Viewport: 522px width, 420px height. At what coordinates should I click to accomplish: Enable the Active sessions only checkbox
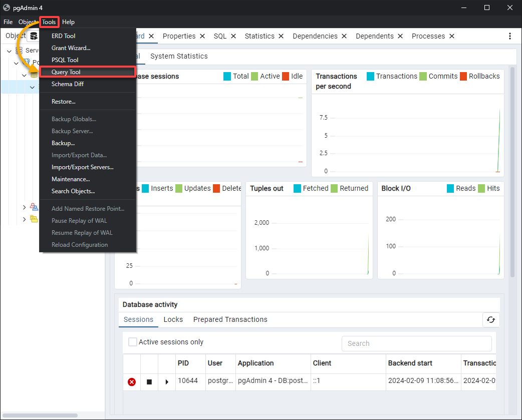pos(132,342)
